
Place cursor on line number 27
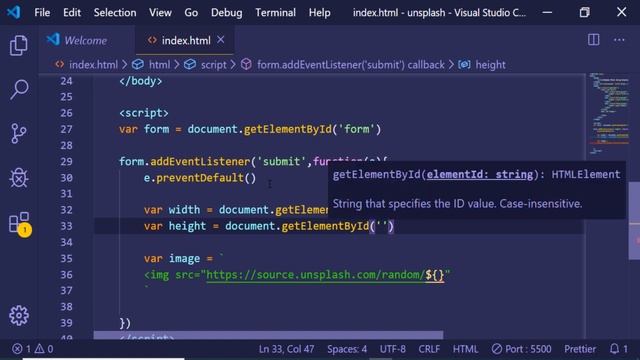(66, 129)
